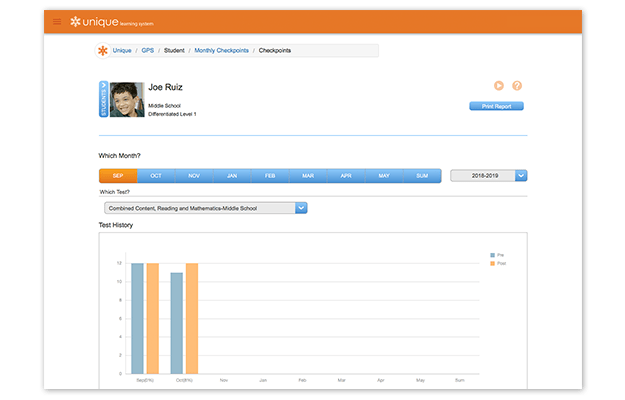Click the orange asterisk breadcrumb home icon
The image size is (625, 400).
pos(103,51)
